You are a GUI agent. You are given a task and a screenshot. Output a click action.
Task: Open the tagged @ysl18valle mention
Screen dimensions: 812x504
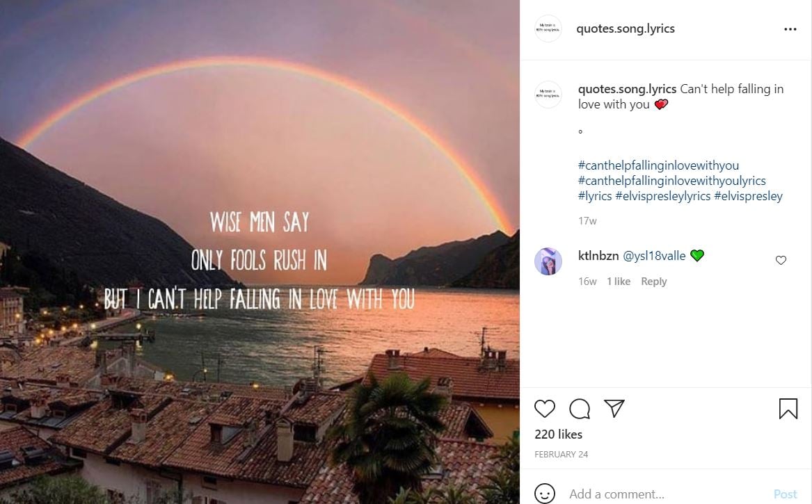(656, 255)
